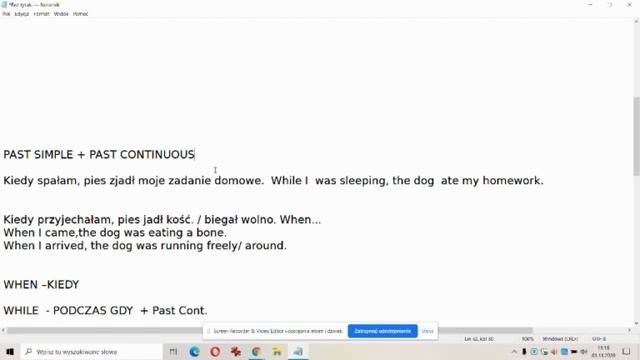Launch Opera browser from the taskbar
640x360 pixels.
pyautogui.click(x=215, y=351)
